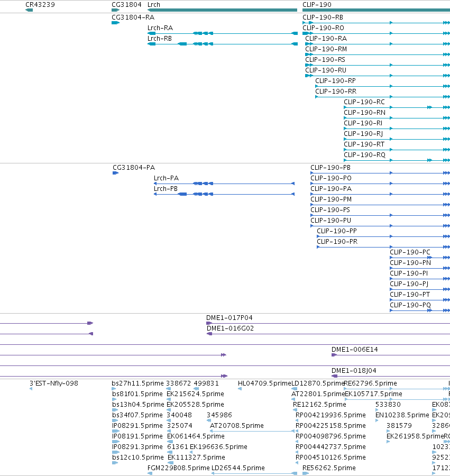The width and height of the screenshot is (450, 476).
Task: Click the CLIP-190-PU entry
Action: click(330, 221)
